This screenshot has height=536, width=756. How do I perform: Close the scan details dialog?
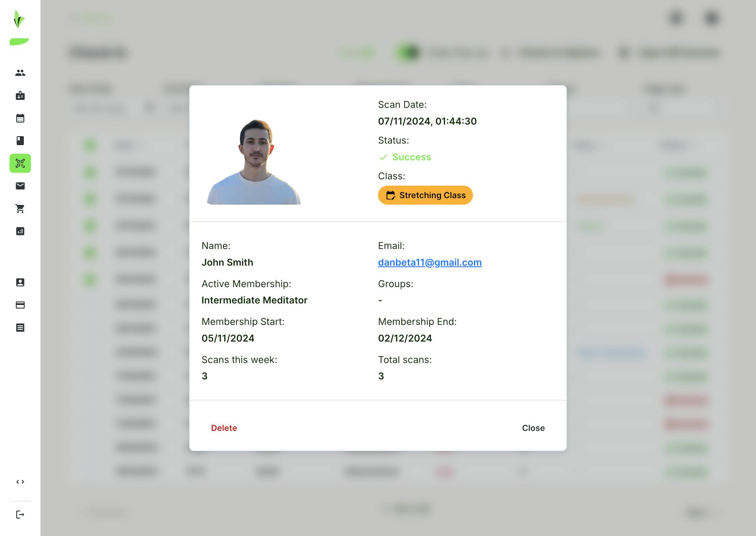(x=534, y=428)
